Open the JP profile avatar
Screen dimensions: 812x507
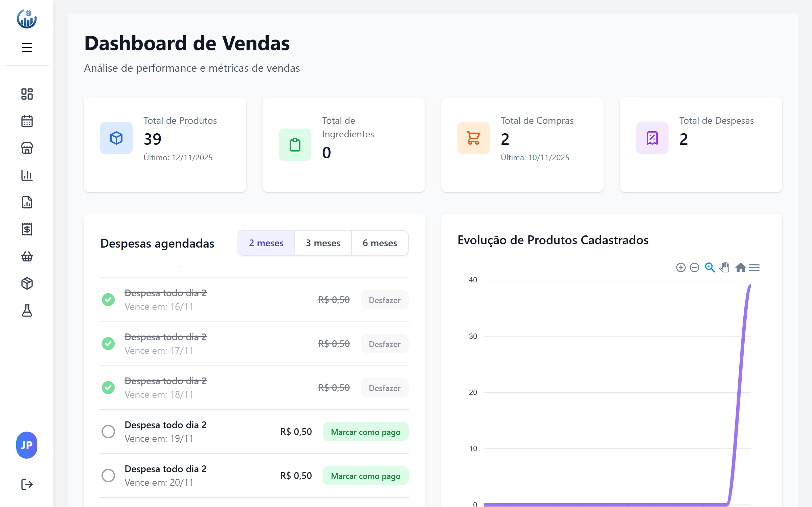pos(26,445)
